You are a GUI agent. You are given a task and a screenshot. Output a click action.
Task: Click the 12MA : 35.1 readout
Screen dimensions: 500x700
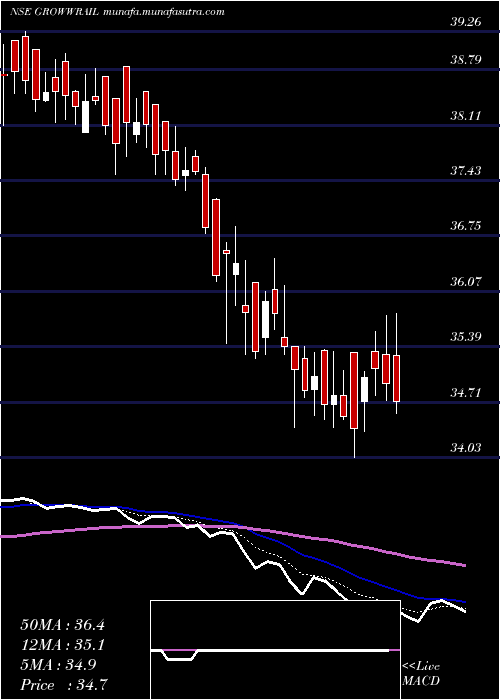click(x=62, y=645)
